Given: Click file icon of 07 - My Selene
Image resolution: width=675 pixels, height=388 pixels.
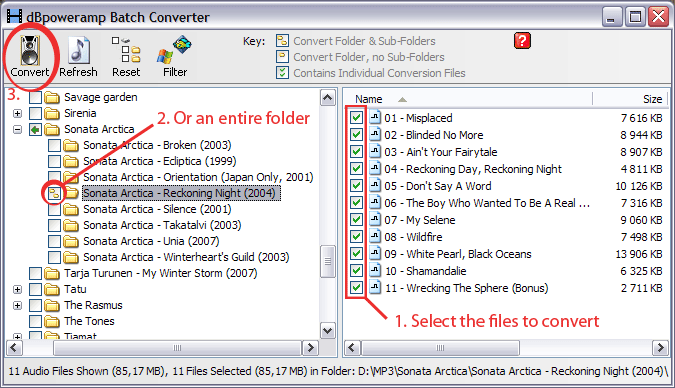Looking at the screenshot, I should [375, 220].
